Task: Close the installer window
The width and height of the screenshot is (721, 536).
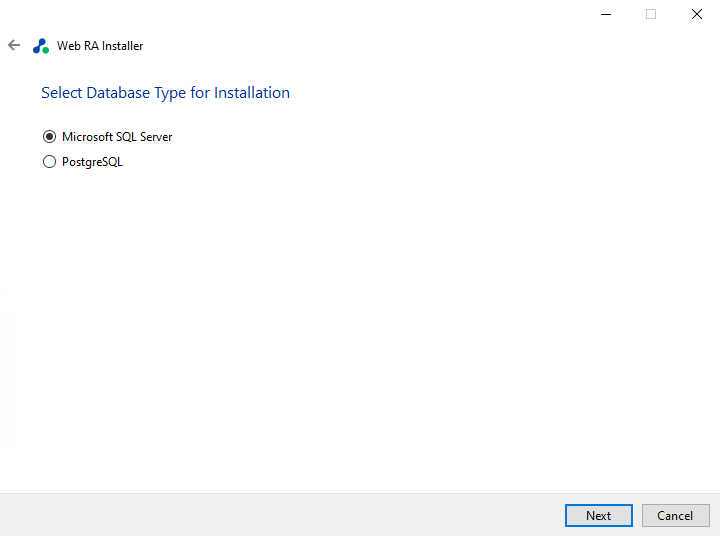Action: coord(697,14)
